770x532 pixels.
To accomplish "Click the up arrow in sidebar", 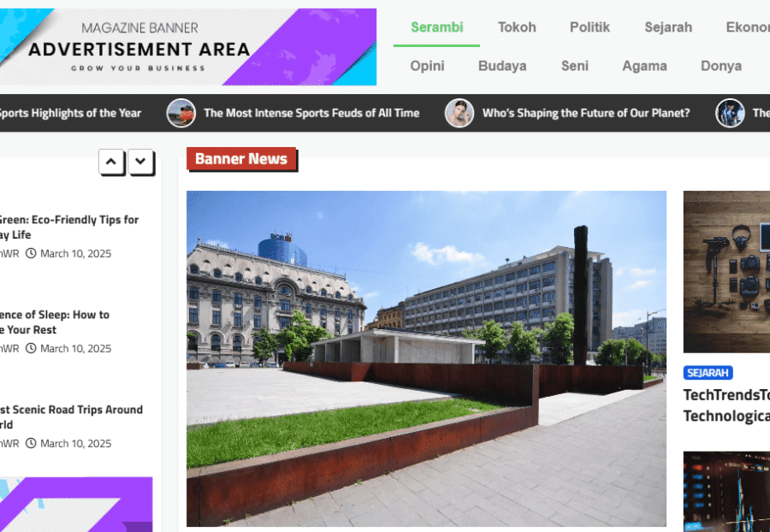I will click(111, 162).
